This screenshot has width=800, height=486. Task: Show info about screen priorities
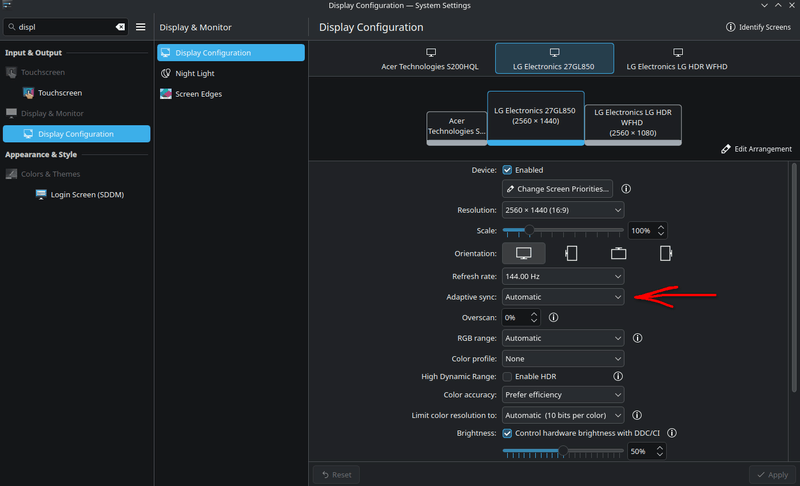626,189
